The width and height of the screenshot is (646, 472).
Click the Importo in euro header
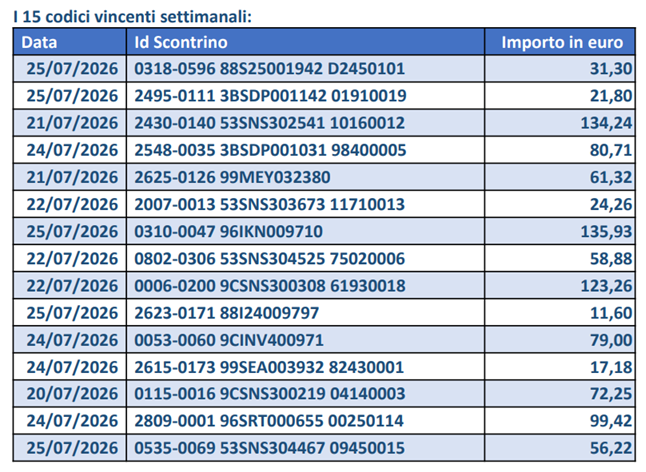point(560,42)
